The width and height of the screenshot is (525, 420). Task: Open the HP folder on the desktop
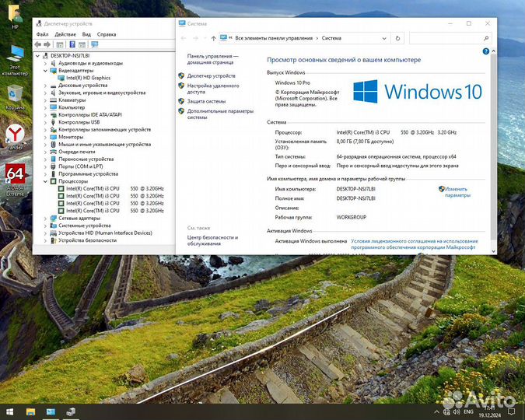coord(15,17)
